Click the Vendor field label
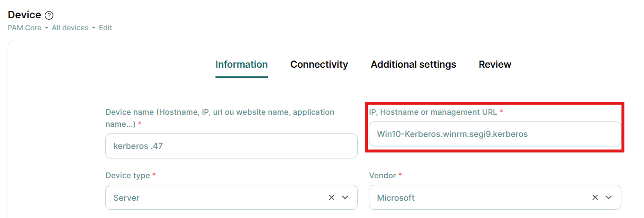 382,175
